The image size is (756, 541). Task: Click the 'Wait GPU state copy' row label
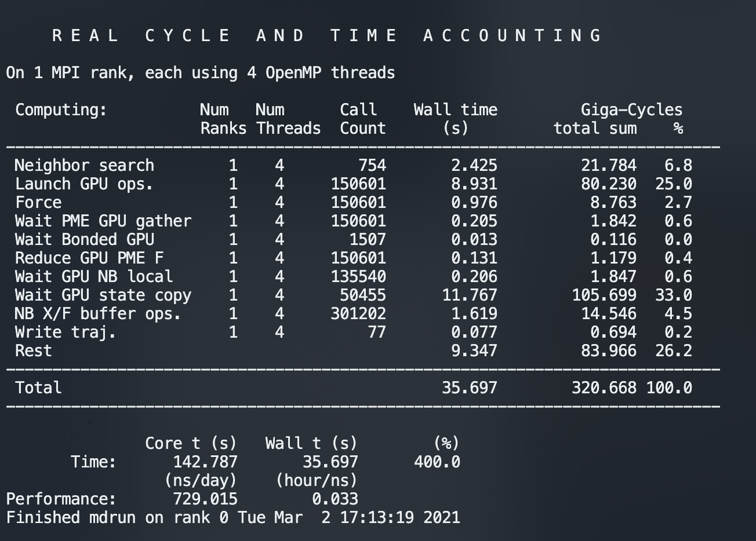coord(103,295)
